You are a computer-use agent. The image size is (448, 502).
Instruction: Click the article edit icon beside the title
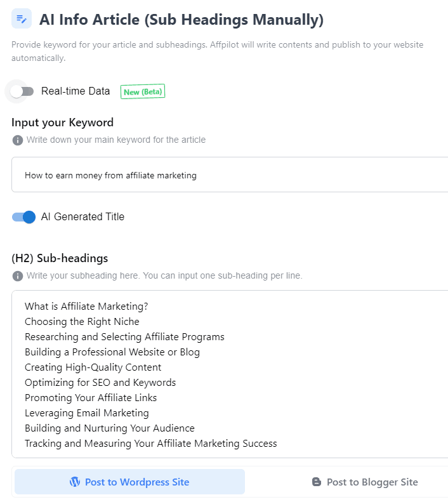22,19
